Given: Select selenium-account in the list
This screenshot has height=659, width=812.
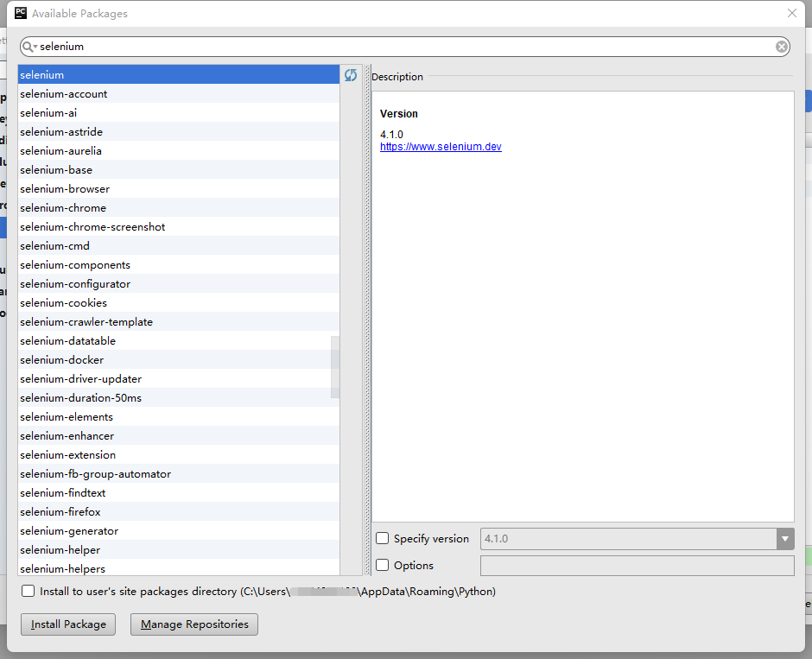Looking at the screenshot, I should coord(179,93).
